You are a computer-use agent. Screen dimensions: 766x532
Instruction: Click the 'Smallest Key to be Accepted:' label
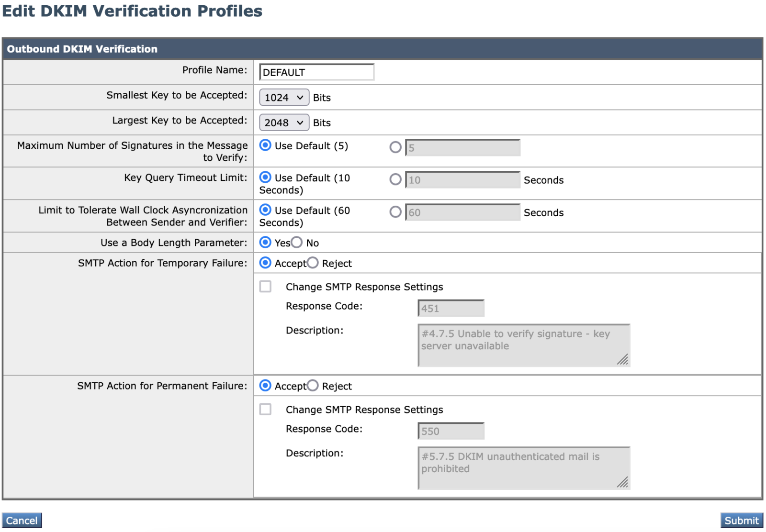[177, 95]
